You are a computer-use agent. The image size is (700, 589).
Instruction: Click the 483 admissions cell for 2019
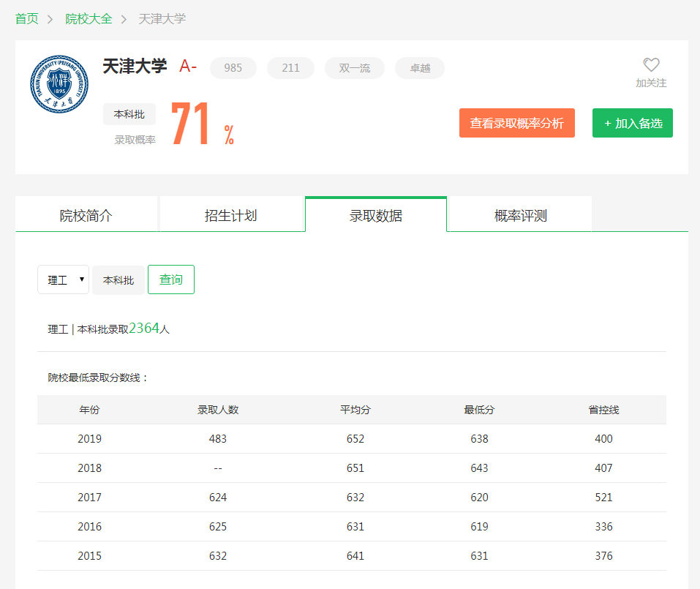(218, 438)
